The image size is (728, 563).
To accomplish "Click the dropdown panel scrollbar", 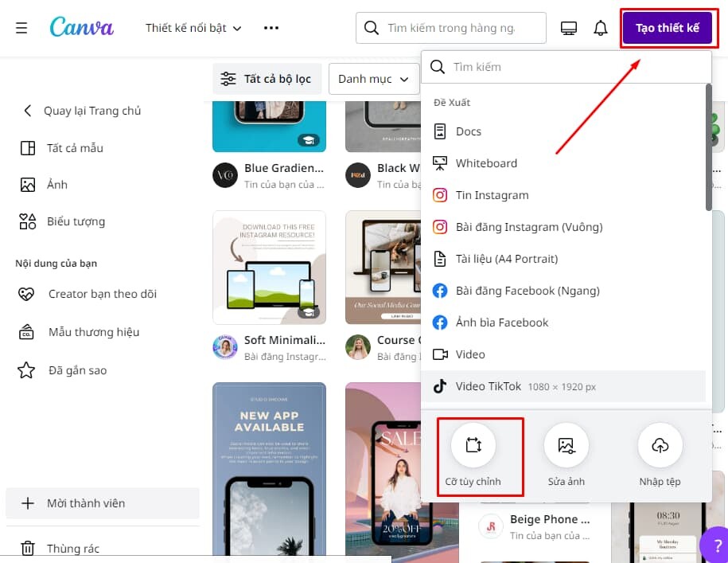I will tap(708, 147).
